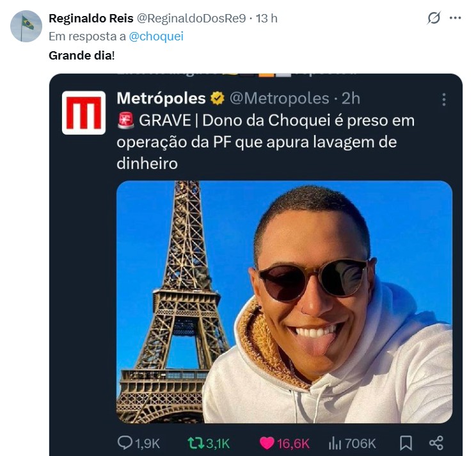Click the red Metrópoles logo
Image resolution: width=476 pixels, height=456 pixels.
84,113
